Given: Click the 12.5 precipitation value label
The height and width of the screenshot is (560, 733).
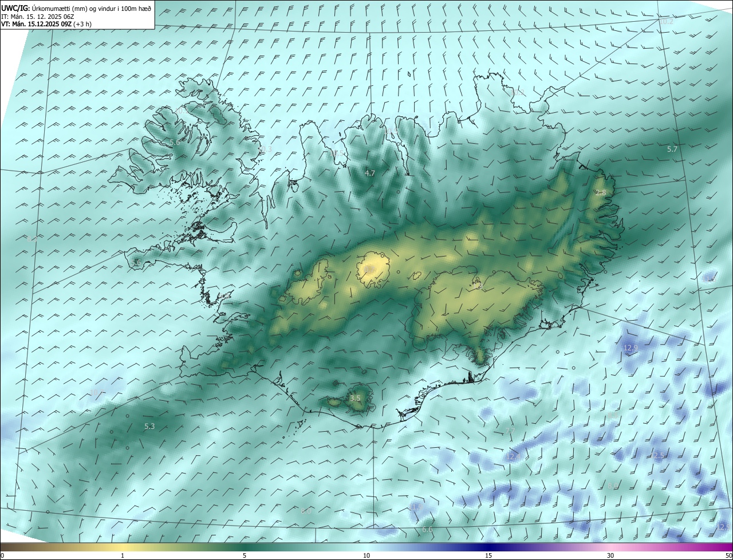Looking at the screenshot, I should (657, 456).
